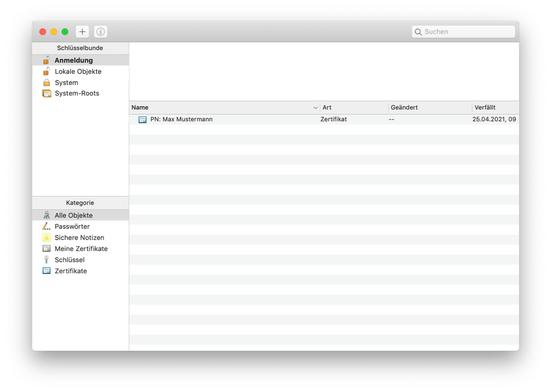Click the System-Roots certificate folder icon
Image resolution: width=549 pixels, height=392 pixels.
[x=46, y=93]
